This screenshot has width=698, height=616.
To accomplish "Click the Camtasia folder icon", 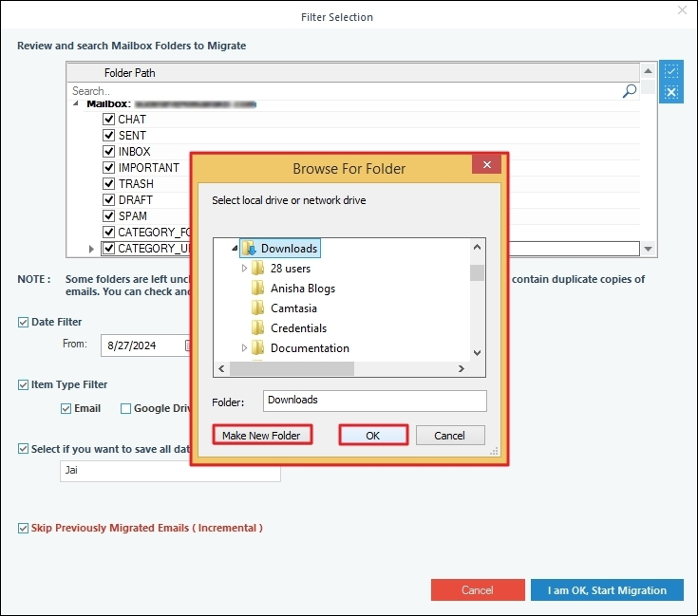I will (x=257, y=308).
